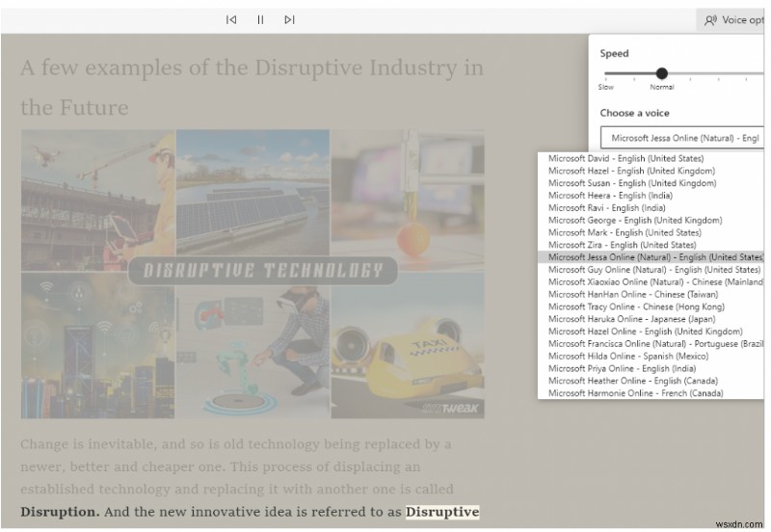The image size is (771, 532).
Task: Select Microsoft David - English (United States)
Action: [651, 158]
